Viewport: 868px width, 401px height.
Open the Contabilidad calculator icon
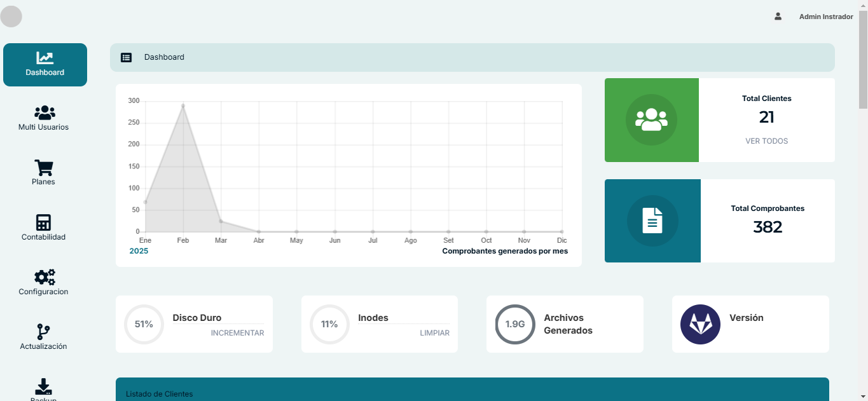43,222
